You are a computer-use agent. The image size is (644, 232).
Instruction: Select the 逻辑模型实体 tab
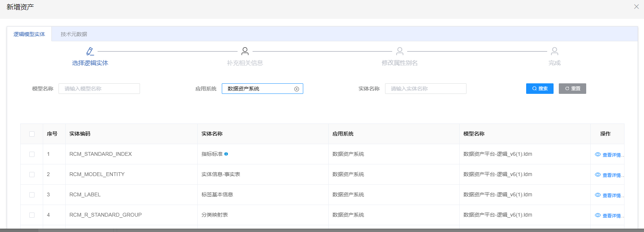[x=29, y=34]
